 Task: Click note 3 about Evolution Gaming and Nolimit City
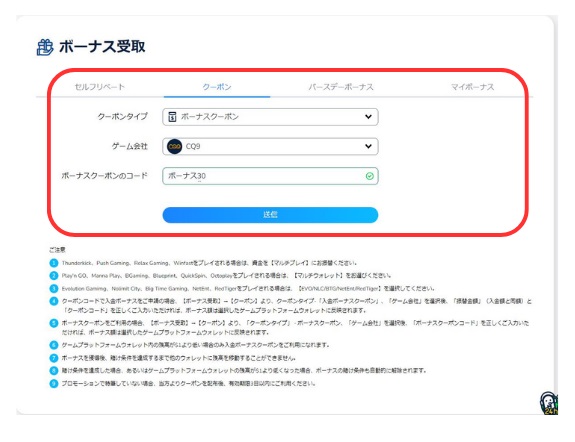pos(248,288)
